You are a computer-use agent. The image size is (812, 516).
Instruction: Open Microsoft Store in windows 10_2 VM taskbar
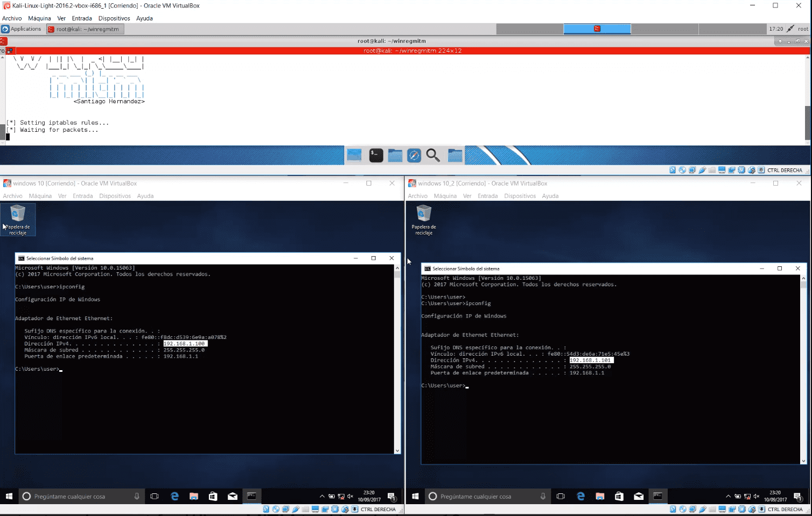pyautogui.click(x=619, y=496)
